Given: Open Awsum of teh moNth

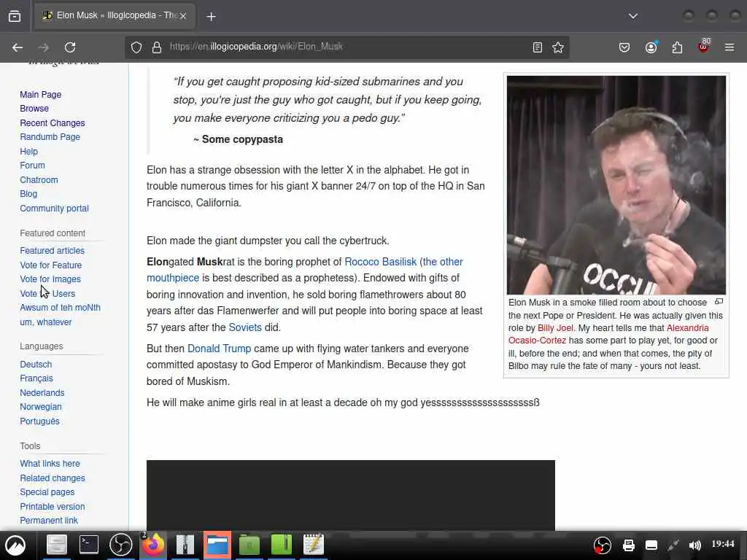Looking at the screenshot, I should click(x=61, y=308).
